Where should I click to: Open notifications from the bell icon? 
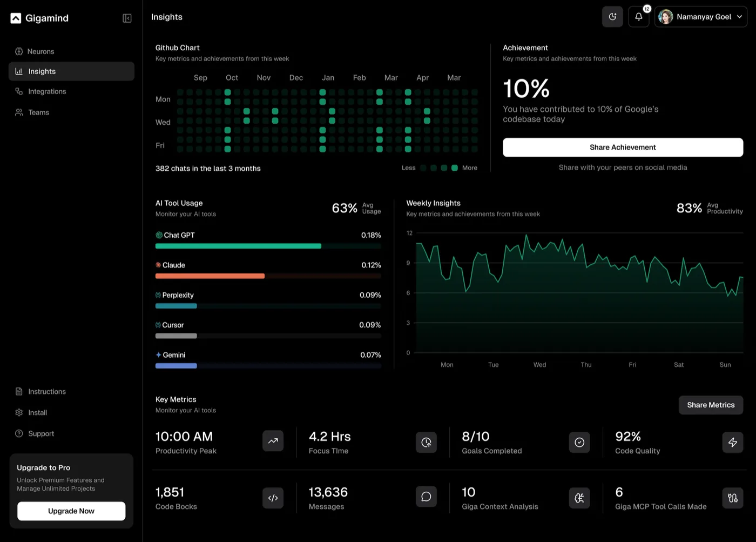click(639, 17)
